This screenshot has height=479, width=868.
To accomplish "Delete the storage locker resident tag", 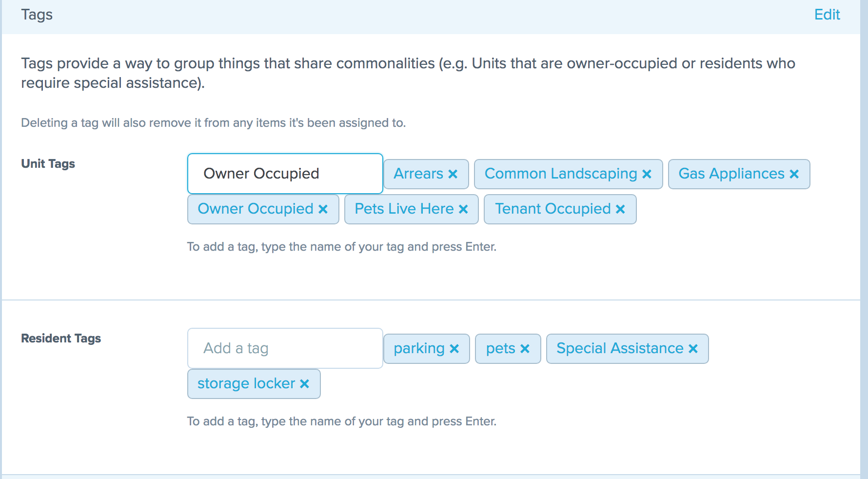I will coord(304,384).
